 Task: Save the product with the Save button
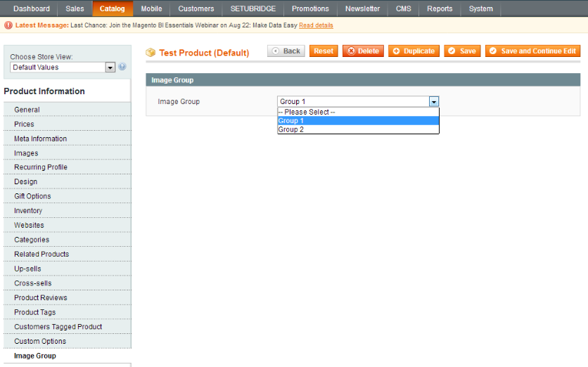(x=463, y=51)
